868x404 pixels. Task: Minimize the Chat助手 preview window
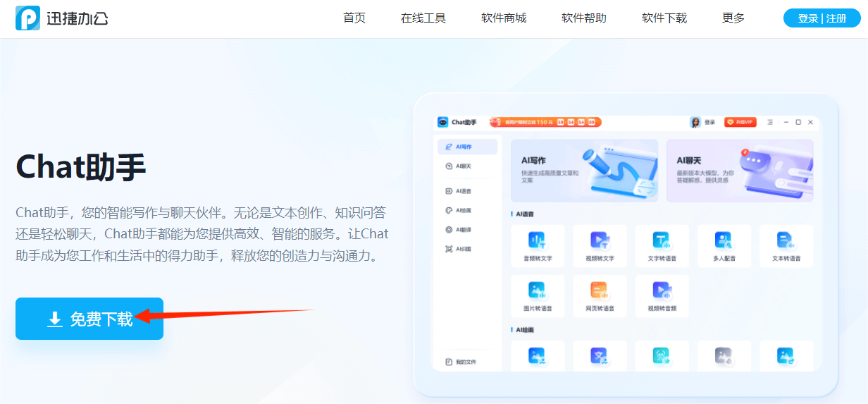coord(786,122)
